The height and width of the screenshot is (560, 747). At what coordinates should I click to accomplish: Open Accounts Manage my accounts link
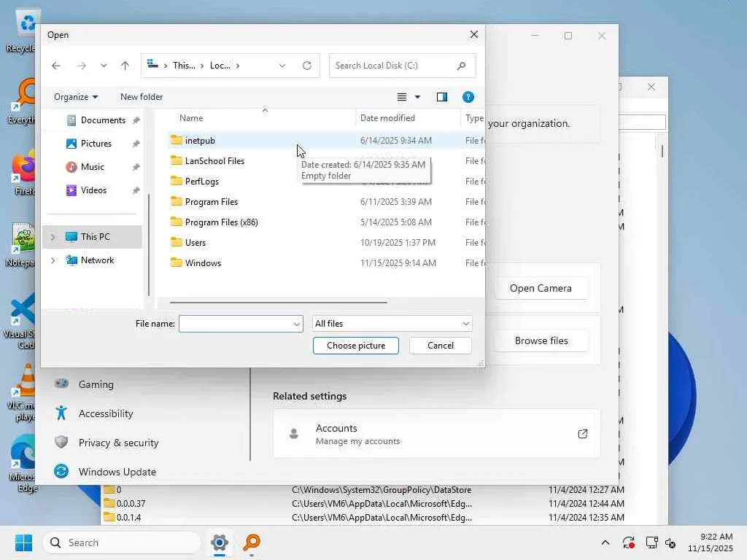point(436,434)
